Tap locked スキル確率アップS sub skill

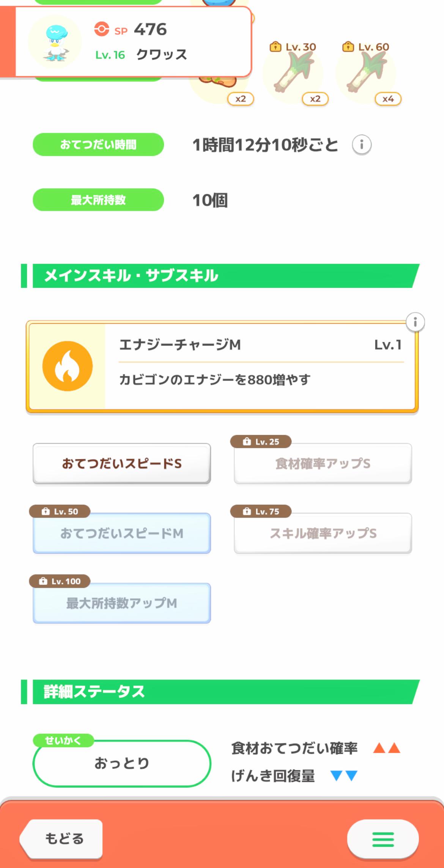(x=323, y=533)
